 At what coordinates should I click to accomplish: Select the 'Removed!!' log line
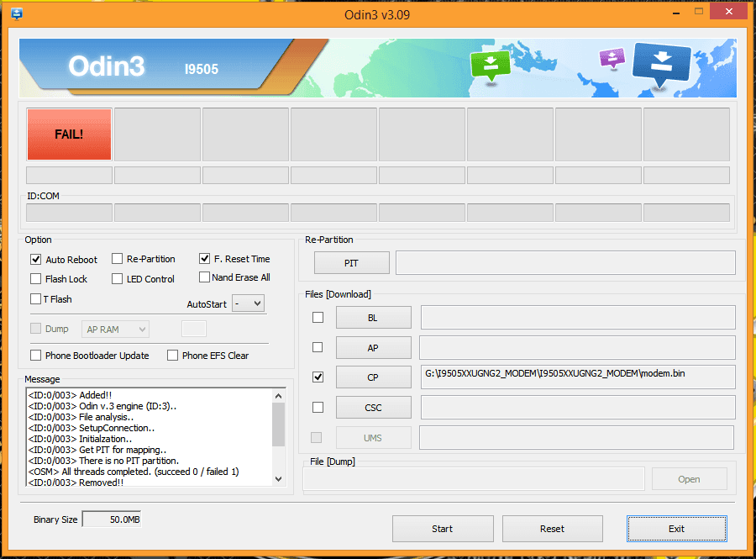(76, 483)
